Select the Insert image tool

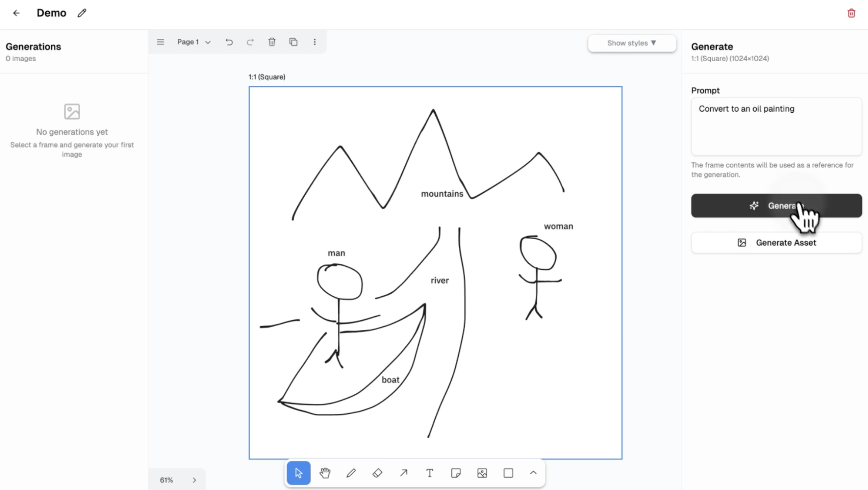coord(482,473)
